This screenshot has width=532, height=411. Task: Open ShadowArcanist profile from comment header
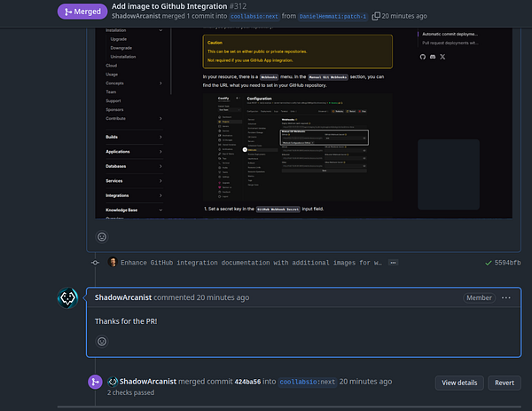pos(123,297)
